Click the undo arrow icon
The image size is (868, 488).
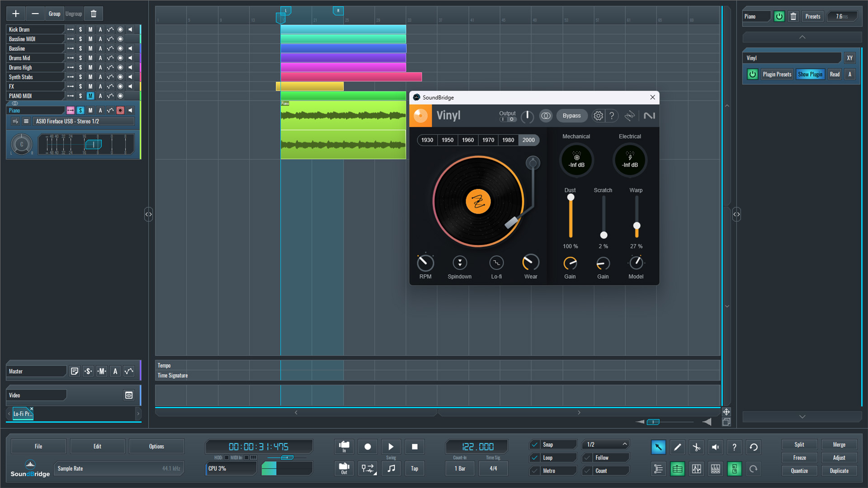(x=754, y=447)
